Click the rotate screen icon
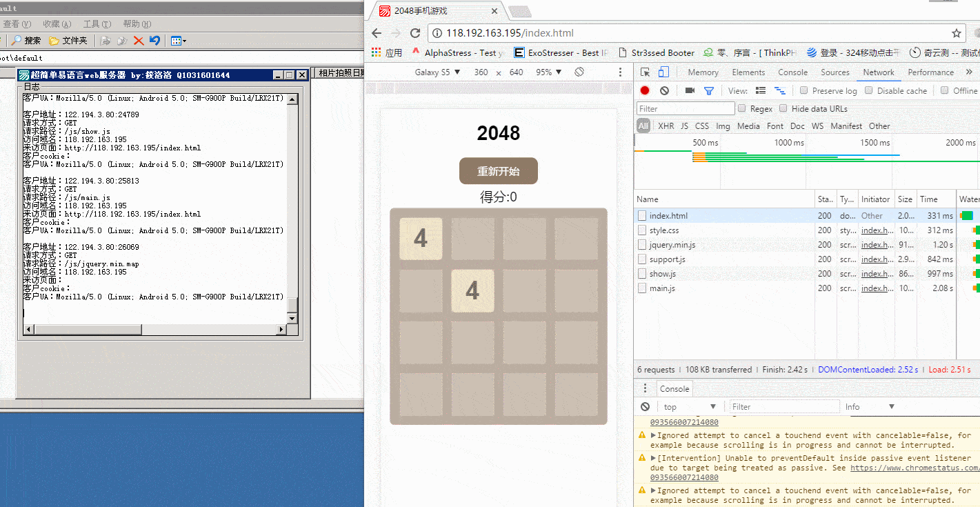The height and width of the screenshot is (507, 980). pos(579,72)
